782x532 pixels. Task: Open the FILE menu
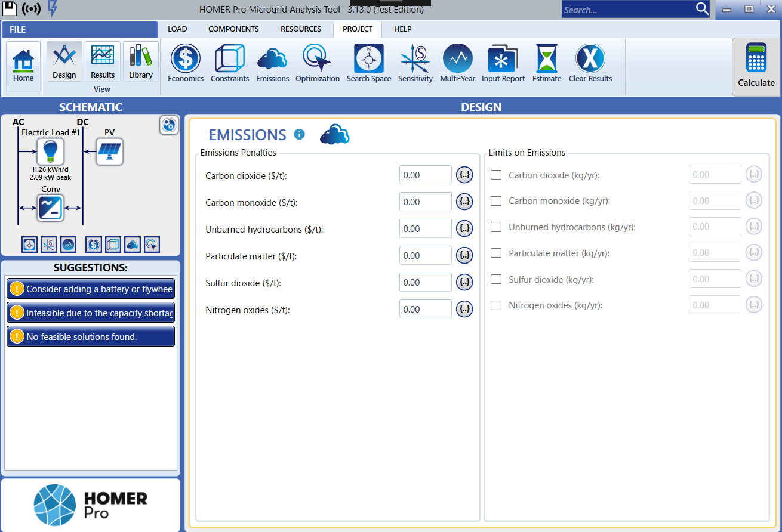(17, 29)
